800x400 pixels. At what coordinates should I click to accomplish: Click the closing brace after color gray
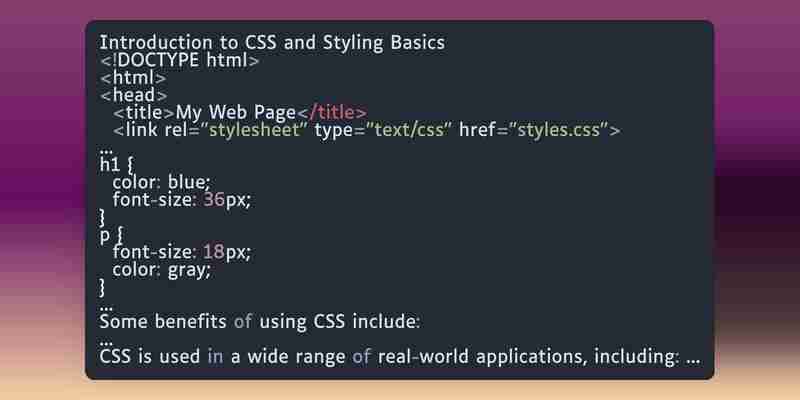coord(102,287)
